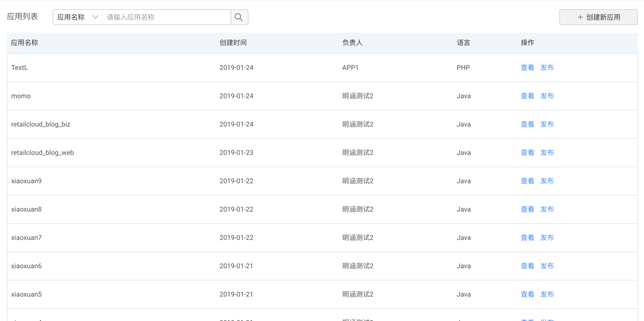This screenshot has width=644, height=321.
Task: View the retailcloud_blog_web app
Action: pos(527,152)
